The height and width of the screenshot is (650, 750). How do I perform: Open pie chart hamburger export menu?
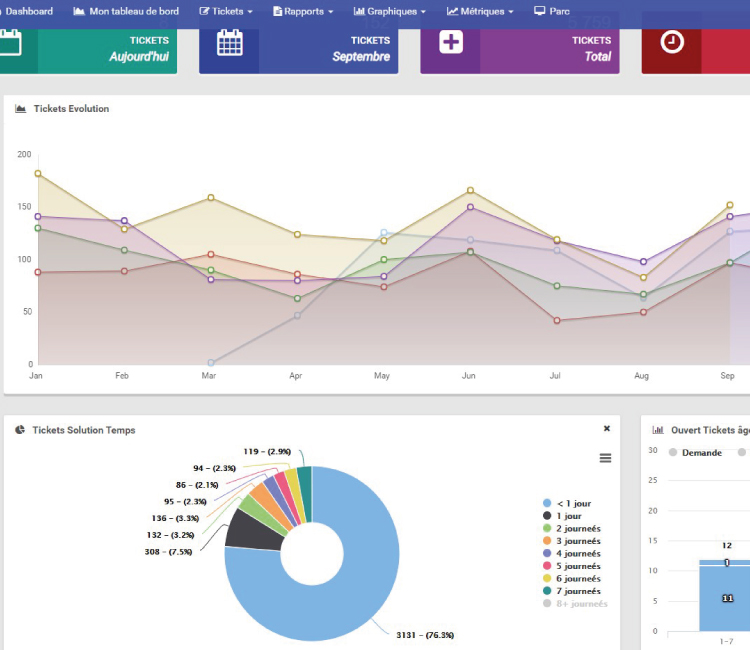pyautogui.click(x=605, y=458)
